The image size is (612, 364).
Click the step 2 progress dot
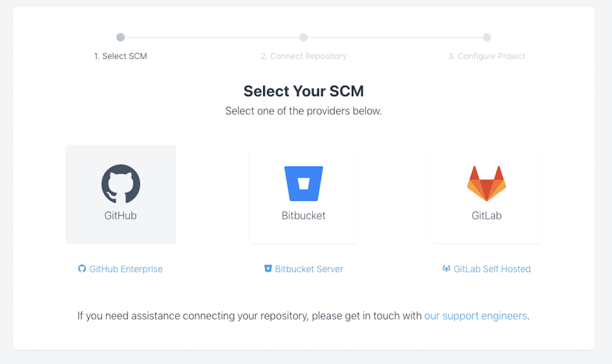(303, 37)
